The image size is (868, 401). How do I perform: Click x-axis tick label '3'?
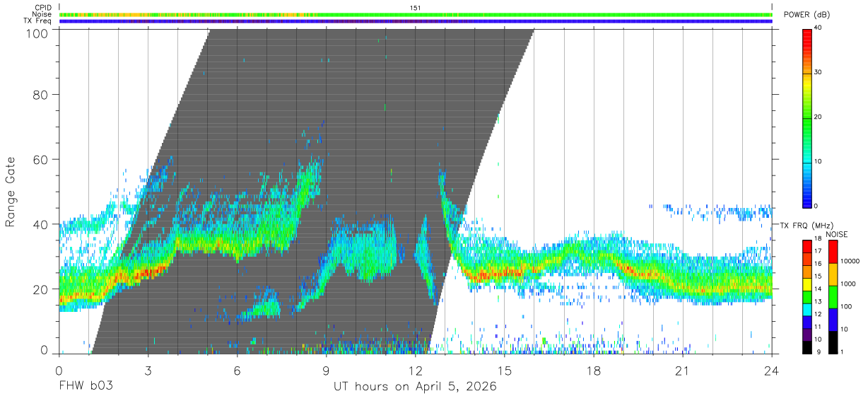click(148, 371)
